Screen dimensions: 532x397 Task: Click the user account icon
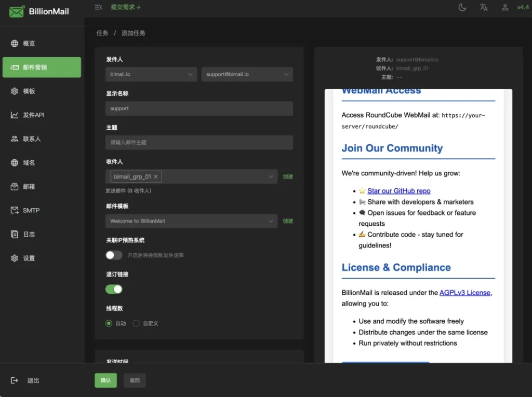click(x=504, y=7)
